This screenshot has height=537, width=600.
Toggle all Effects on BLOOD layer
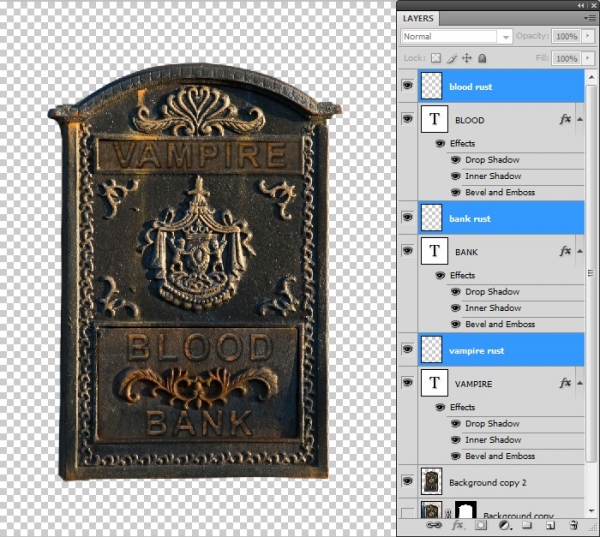[440, 144]
